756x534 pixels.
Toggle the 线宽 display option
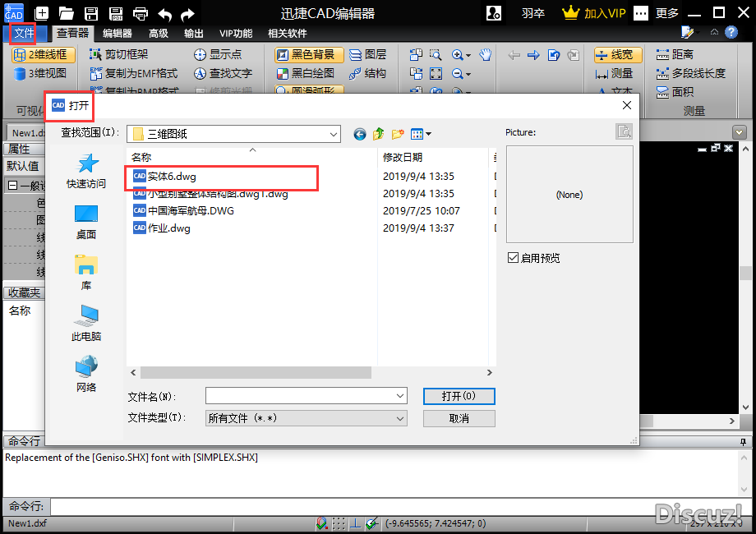[x=614, y=55]
